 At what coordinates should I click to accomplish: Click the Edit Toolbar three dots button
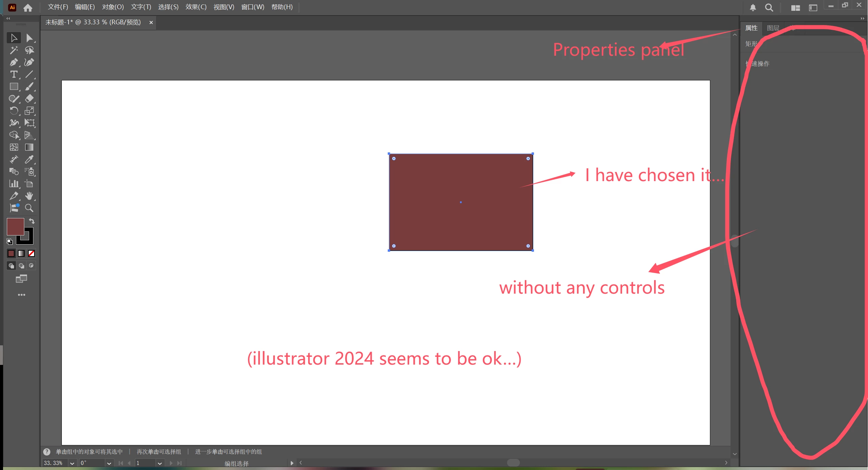point(21,295)
